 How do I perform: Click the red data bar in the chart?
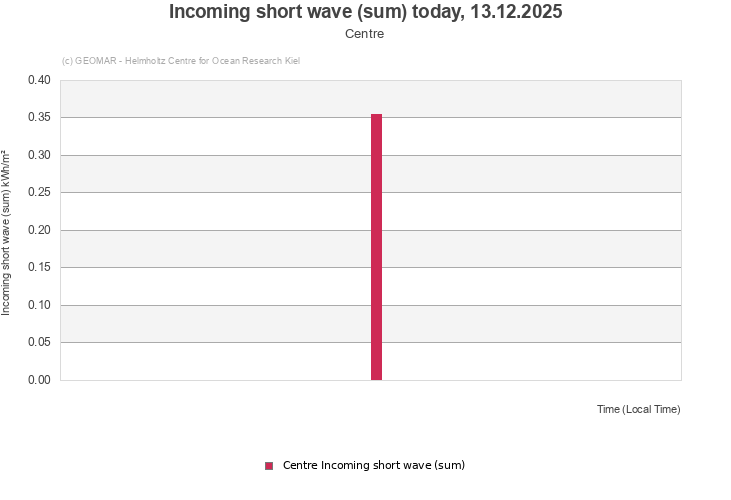point(376,250)
